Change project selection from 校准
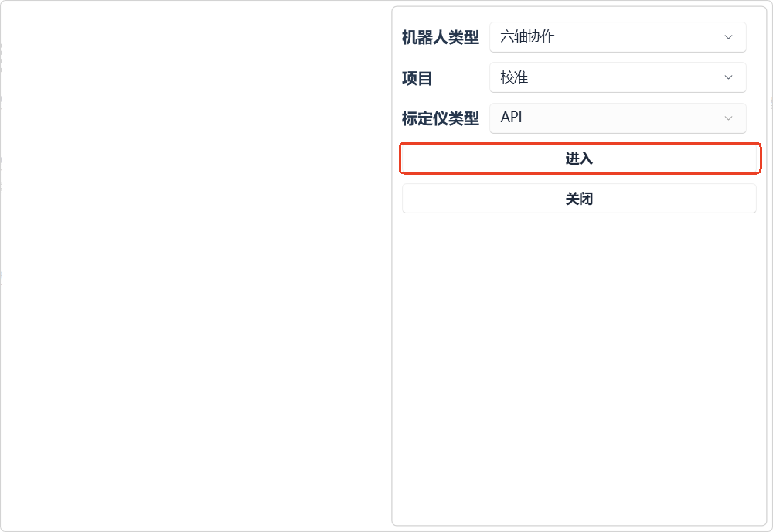 point(617,77)
